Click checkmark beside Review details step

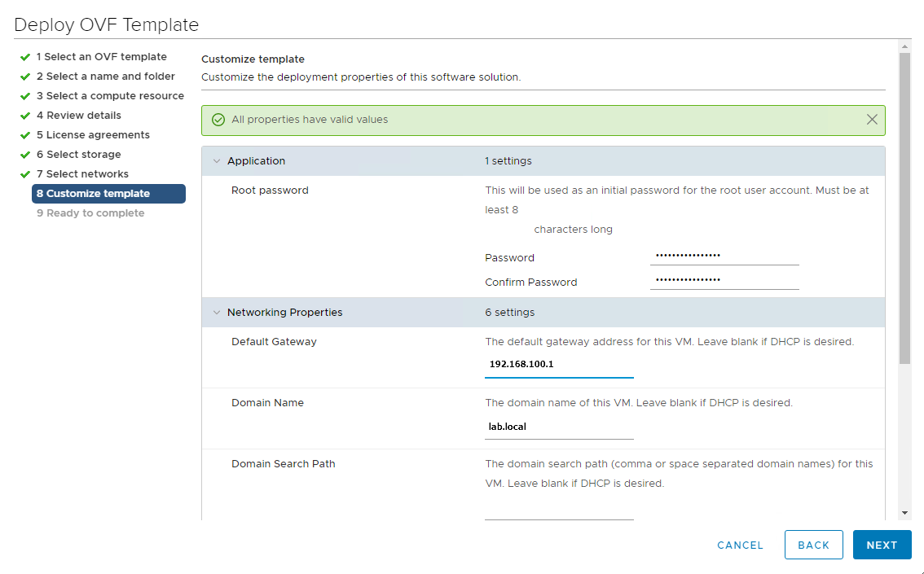tap(25, 116)
